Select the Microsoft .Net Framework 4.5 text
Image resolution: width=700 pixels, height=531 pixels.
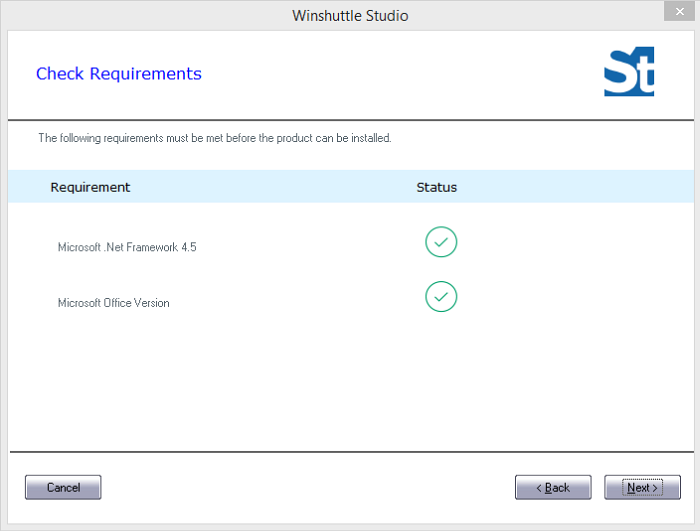(127, 247)
